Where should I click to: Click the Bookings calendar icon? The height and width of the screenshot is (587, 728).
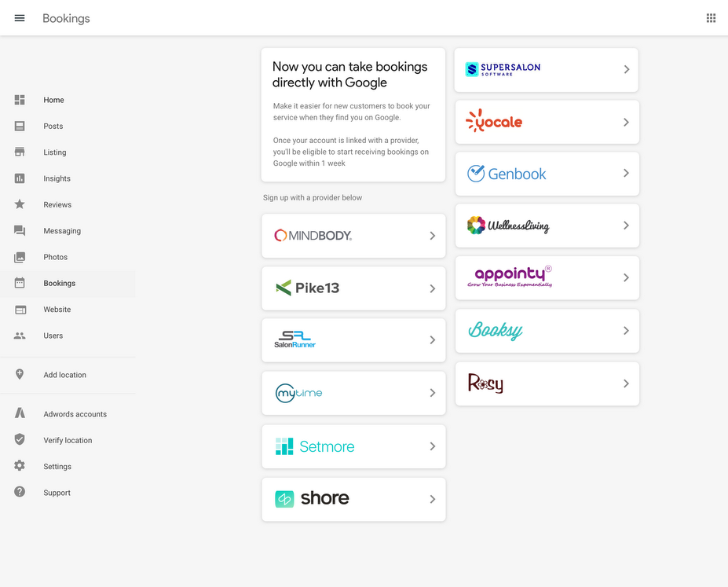point(20,283)
